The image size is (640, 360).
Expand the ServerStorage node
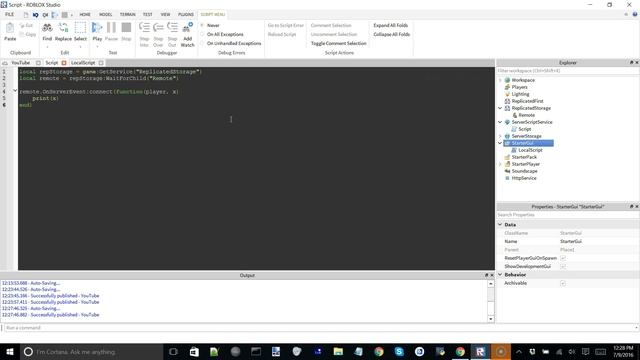pos(500,136)
